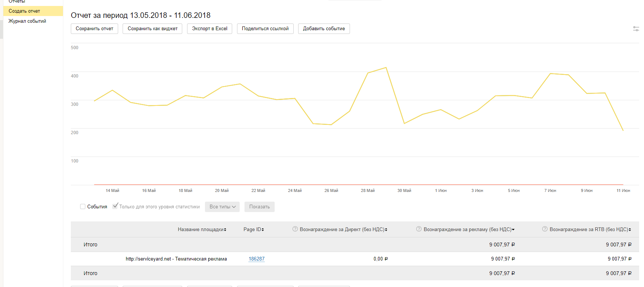Select Создать отчет in the sidebar

tap(24, 11)
